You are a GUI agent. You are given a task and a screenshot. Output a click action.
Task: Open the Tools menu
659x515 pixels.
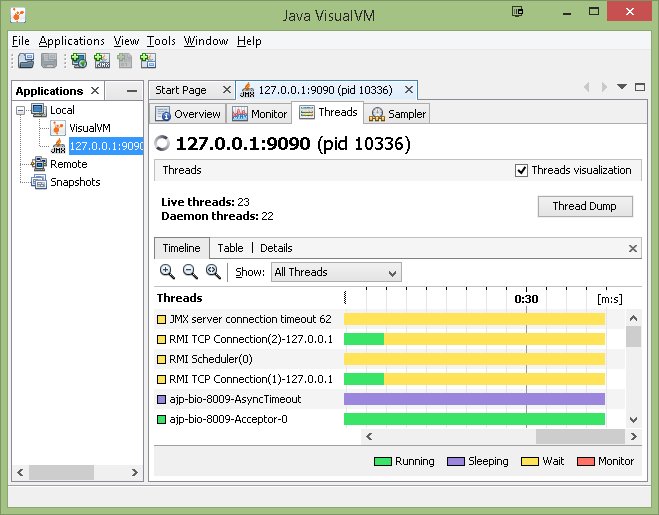(161, 41)
